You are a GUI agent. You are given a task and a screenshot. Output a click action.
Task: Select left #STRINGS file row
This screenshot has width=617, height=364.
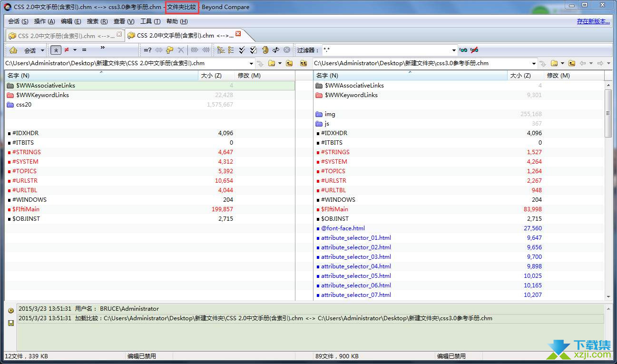coord(149,152)
